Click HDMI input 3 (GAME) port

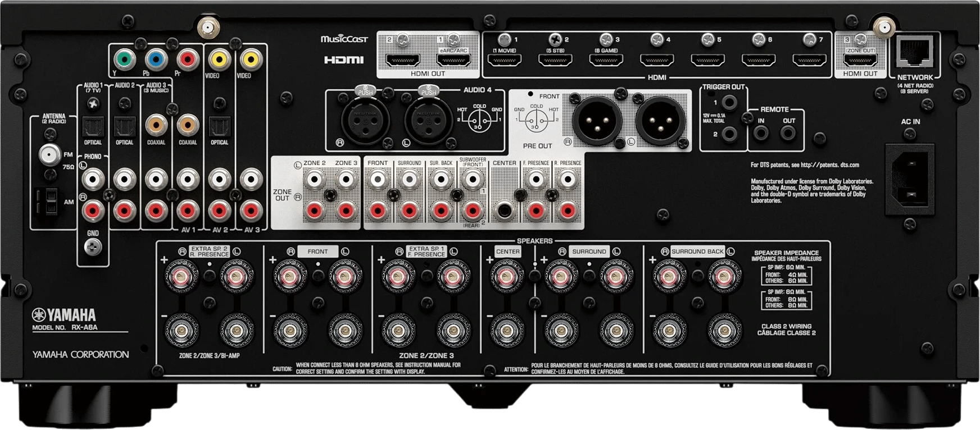coord(606,60)
